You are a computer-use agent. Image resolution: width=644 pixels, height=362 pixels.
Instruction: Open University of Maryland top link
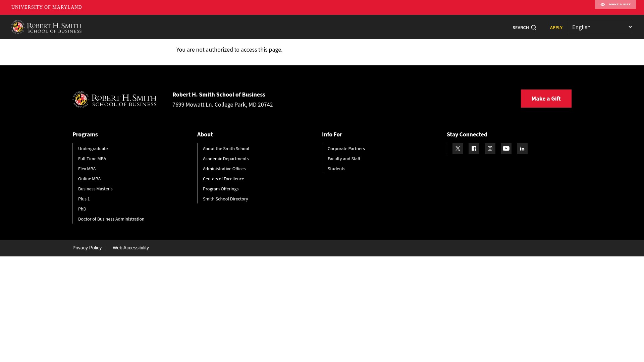pos(47,7)
